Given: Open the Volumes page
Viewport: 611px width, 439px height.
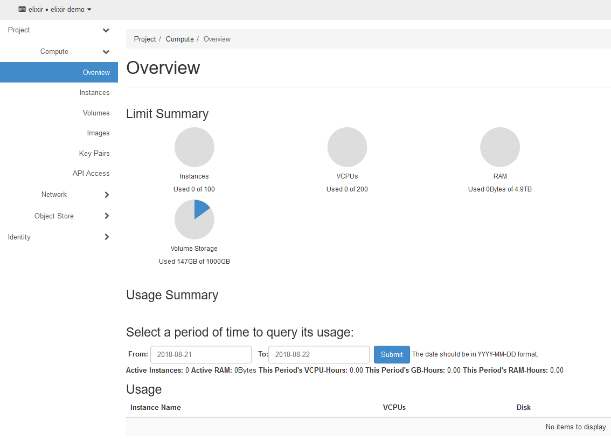Looking at the screenshot, I should point(96,113).
